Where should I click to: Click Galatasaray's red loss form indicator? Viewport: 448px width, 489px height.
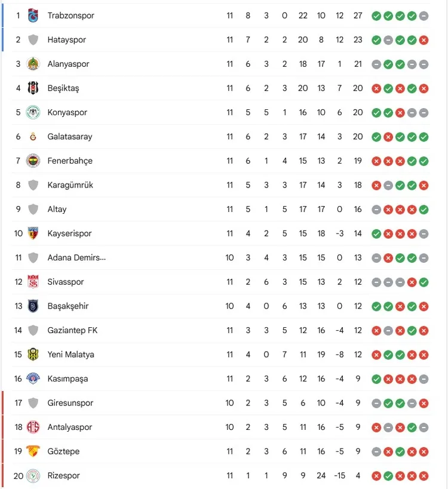(388, 137)
